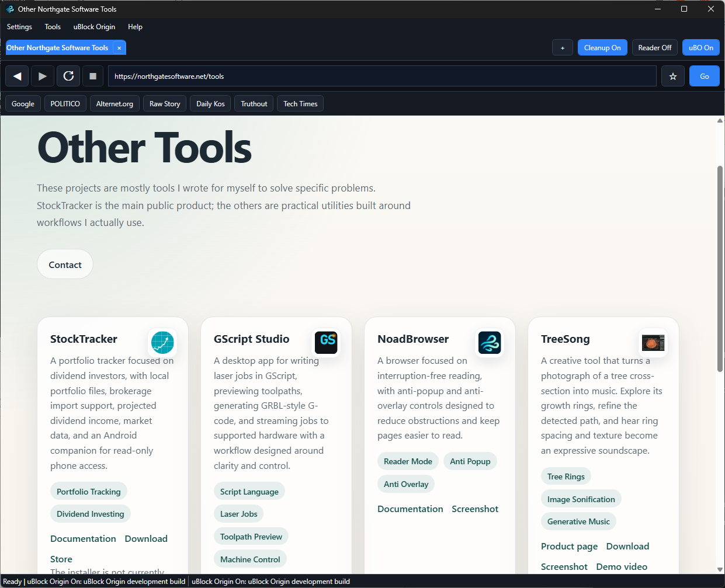Click the StockTracker chart app icon
Viewport: 725px width, 588px height.
click(x=162, y=342)
